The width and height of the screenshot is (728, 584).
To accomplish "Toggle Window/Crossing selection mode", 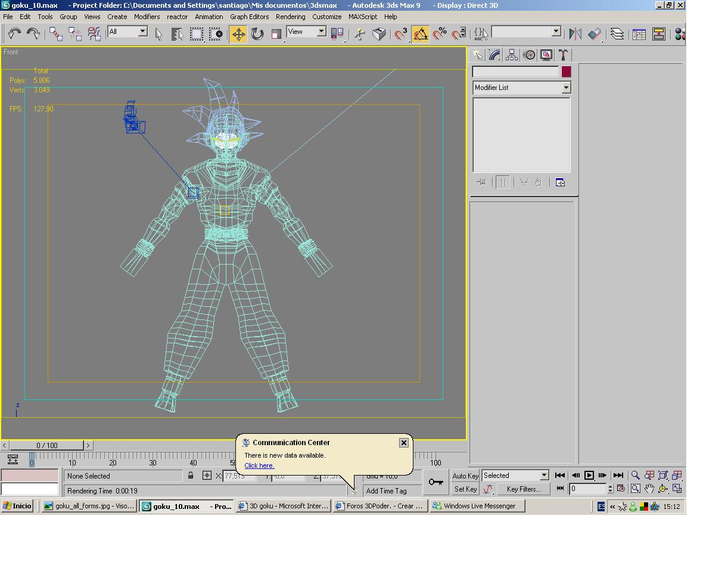I will pos(216,34).
